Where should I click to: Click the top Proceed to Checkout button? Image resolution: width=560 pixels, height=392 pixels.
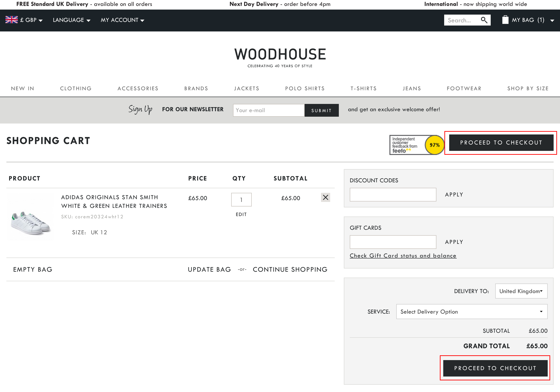501,143
